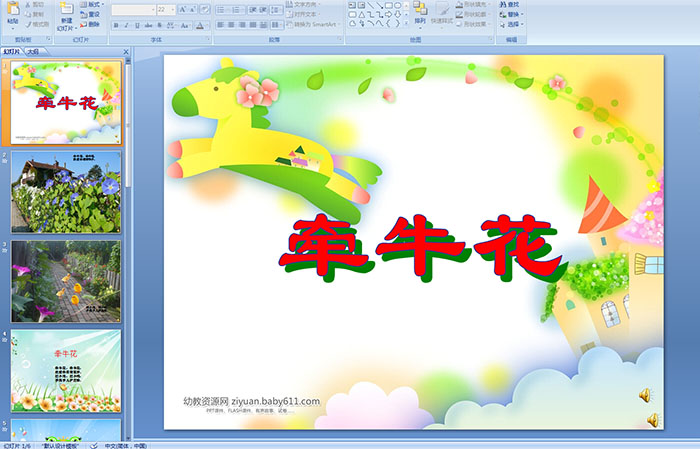Screen dimensions: 700x449
Task: Select the Ellipse shape in gallery
Action: pos(397,5)
